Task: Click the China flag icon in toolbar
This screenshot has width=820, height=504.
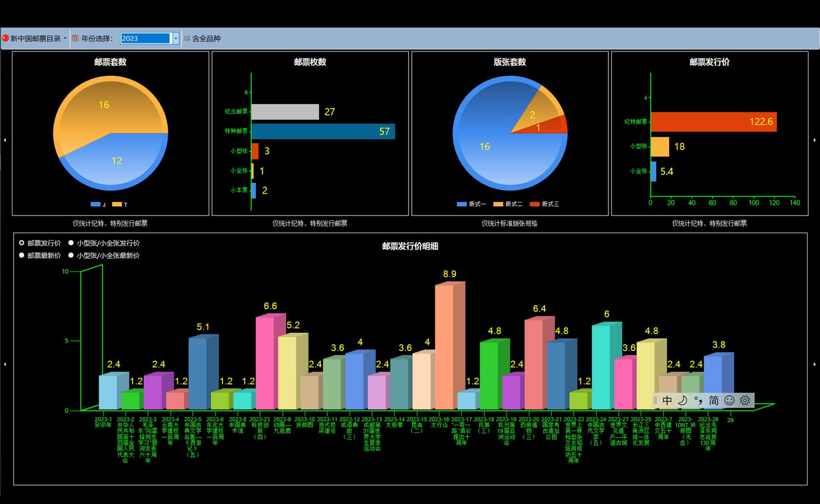Action: click(x=5, y=38)
